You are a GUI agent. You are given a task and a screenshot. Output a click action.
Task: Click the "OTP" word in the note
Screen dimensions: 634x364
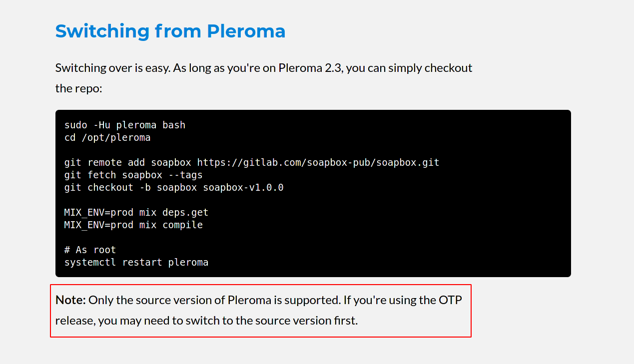(x=451, y=300)
